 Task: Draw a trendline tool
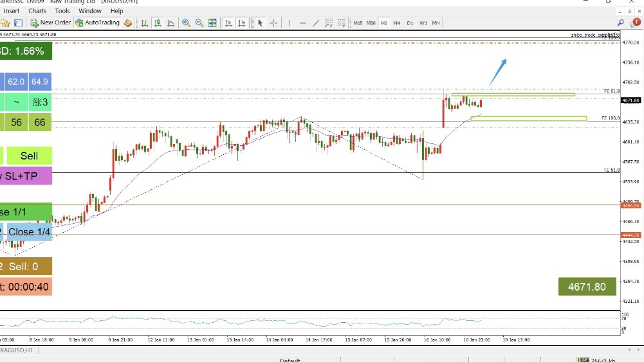(316, 23)
